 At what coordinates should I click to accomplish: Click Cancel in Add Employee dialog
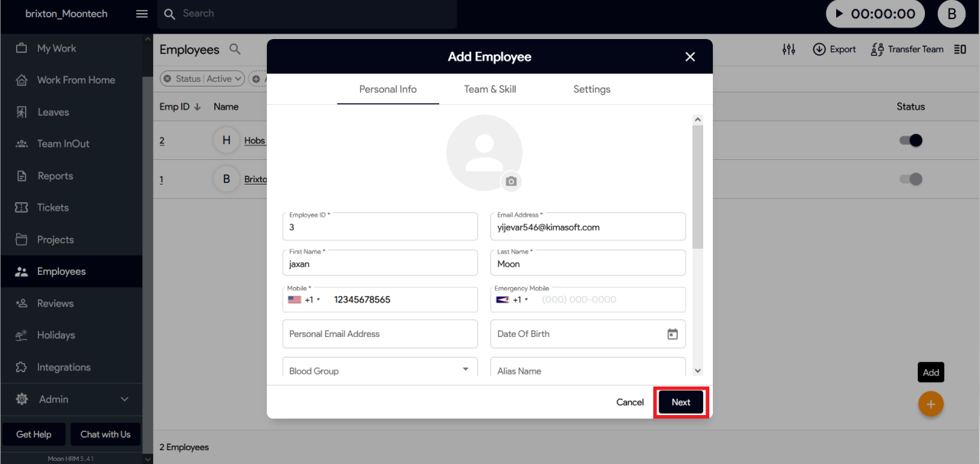coord(630,402)
